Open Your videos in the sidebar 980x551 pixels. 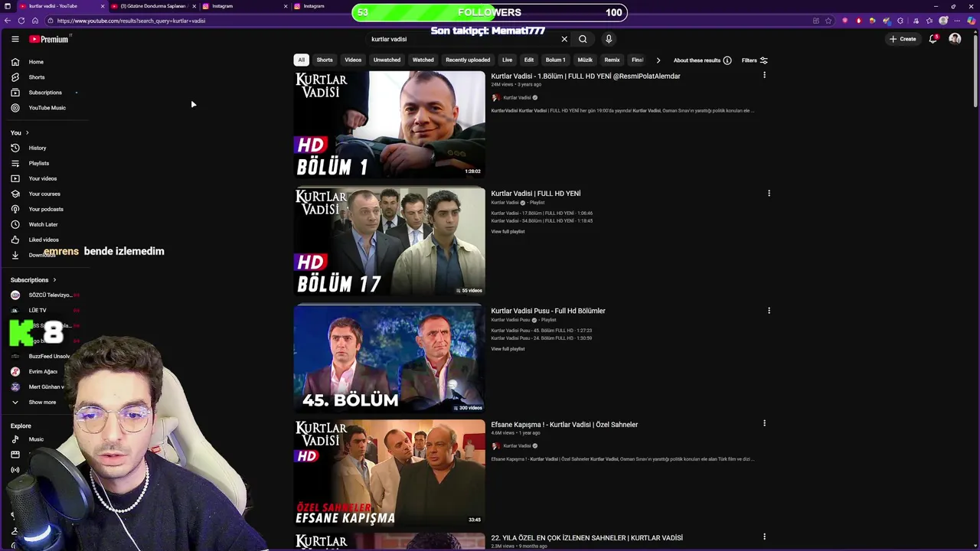pyautogui.click(x=42, y=178)
